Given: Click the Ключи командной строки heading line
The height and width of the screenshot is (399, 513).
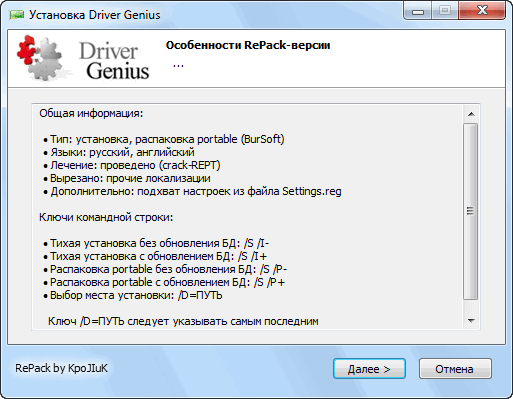Looking at the screenshot, I should pyautogui.click(x=106, y=217).
